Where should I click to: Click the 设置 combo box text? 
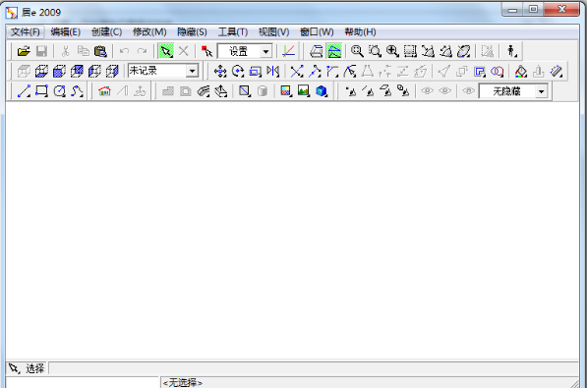pyautogui.click(x=239, y=51)
